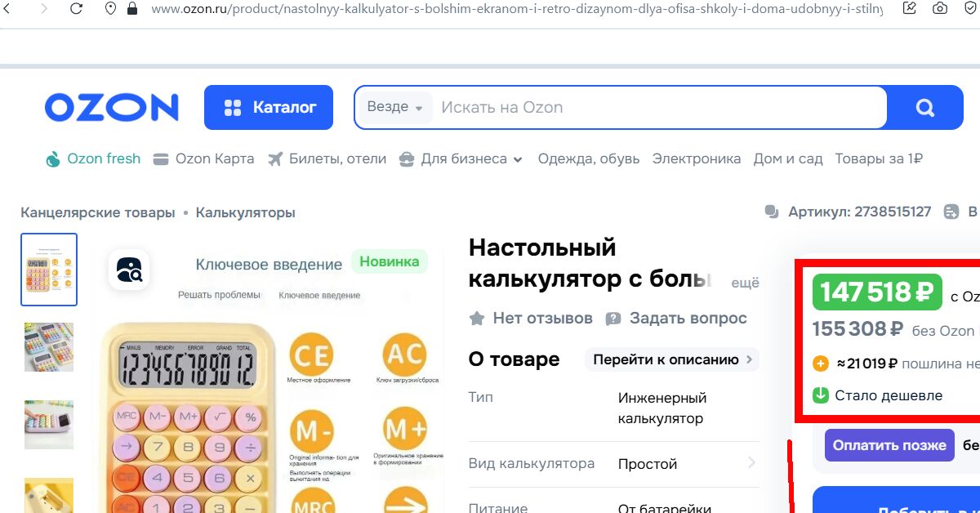Open image search icon on the product photo
This screenshot has width=980, height=513.
pos(129,268)
